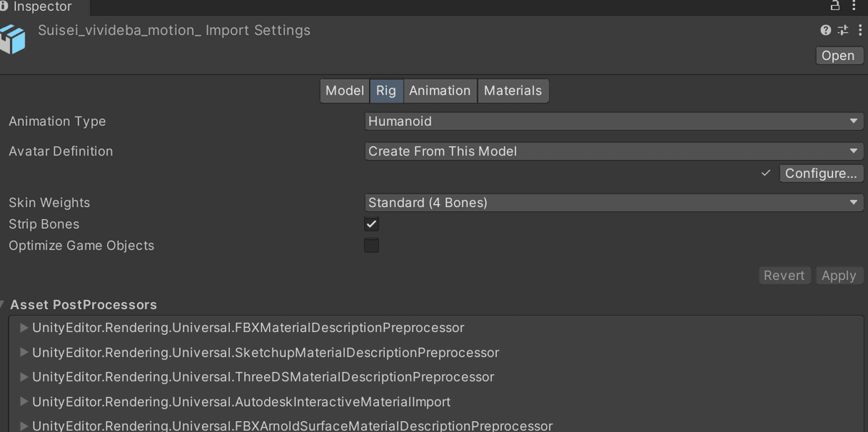
Task: Click the preset selector sliders icon
Action: pos(843,30)
